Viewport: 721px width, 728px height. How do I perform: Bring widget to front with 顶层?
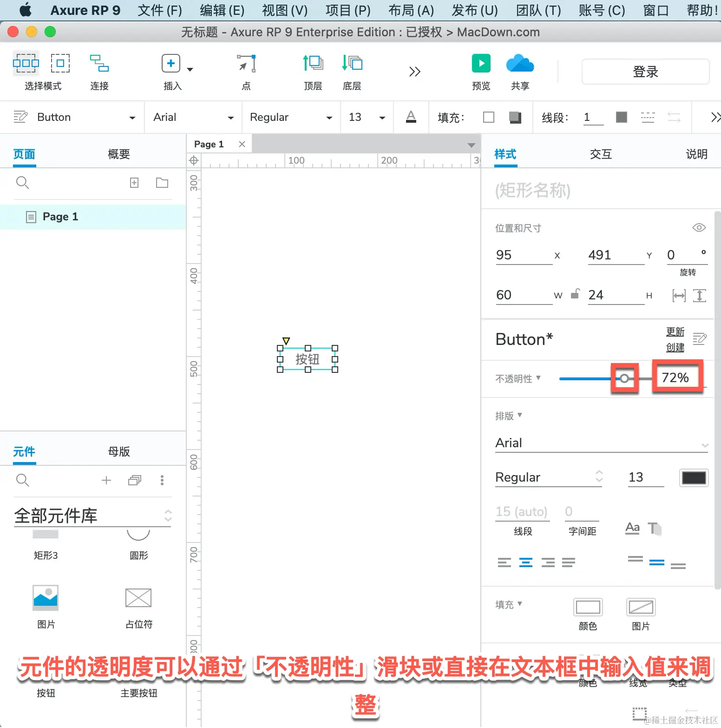pyautogui.click(x=313, y=63)
